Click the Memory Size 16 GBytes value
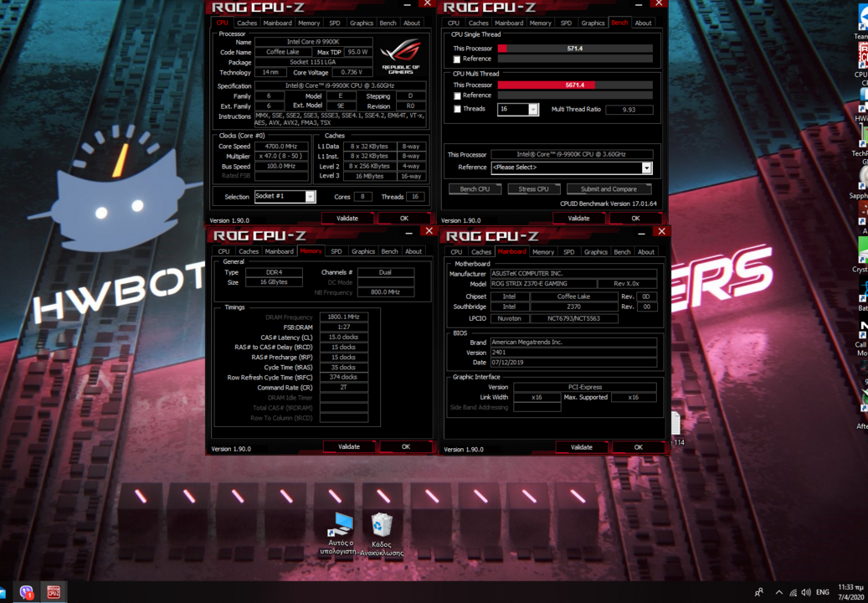 tap(274, 282)
